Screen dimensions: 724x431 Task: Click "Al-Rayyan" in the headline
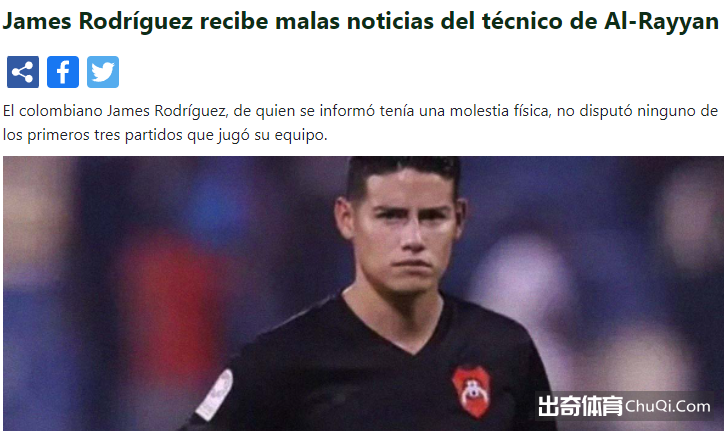point(662,21)
